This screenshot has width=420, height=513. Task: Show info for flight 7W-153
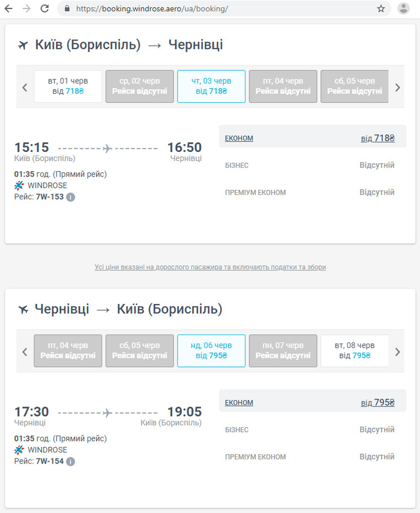point(71,197)
